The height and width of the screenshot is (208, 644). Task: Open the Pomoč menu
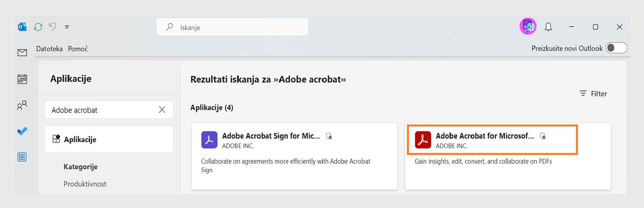(x=78, y=49)
